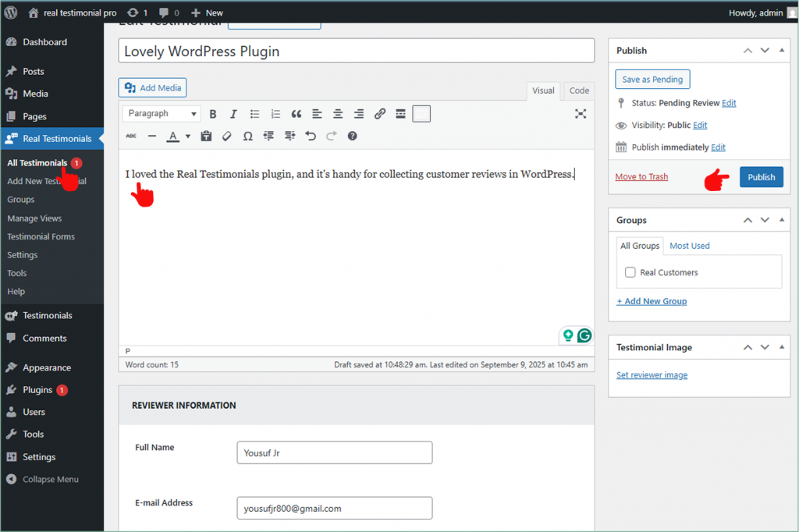Insert or edit a link
Image resolution: width=799 pixels, height=532 pixels.
coord(380,114)
